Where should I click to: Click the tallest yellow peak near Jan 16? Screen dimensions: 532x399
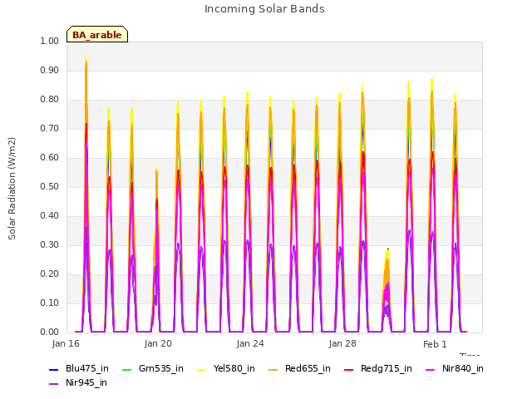coord(86,58)
